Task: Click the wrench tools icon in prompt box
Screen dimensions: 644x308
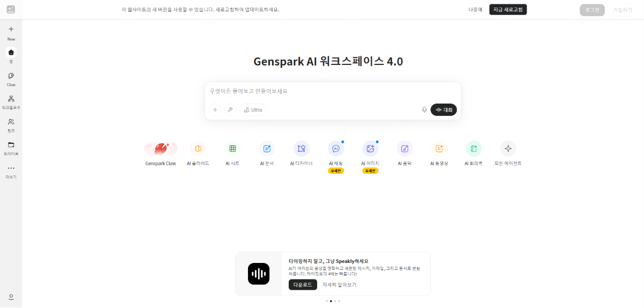Action: [x=230, y=109]
